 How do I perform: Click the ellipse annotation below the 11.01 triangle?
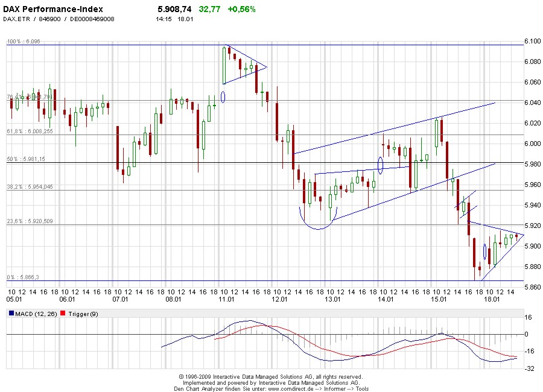pyautogui.click(x=223, y=96)
